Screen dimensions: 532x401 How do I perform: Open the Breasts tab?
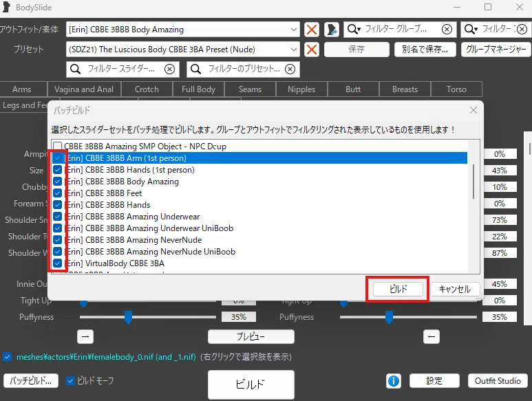tap(405, 89)
